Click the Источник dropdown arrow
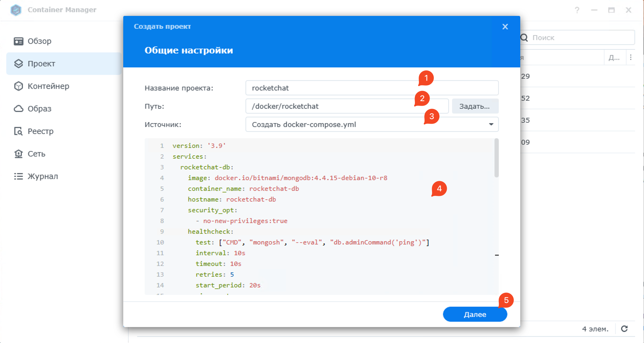This screenshot has width=644, height=343. 491,124
